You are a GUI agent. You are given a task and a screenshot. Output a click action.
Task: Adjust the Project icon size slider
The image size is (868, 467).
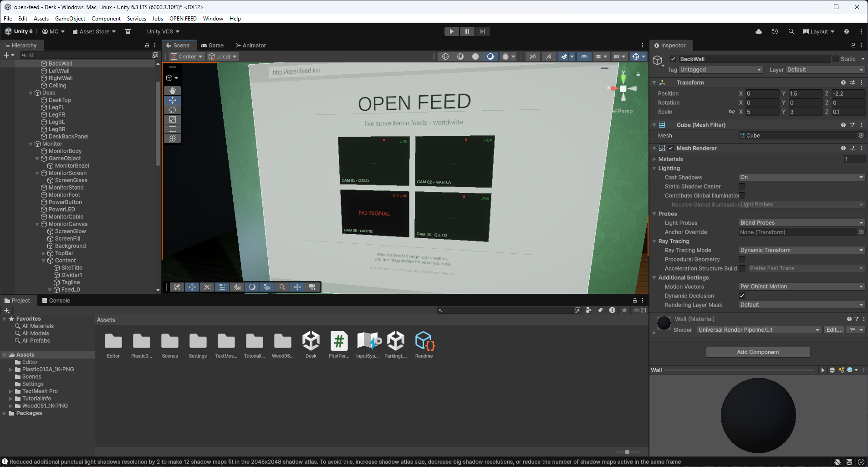pos(628,452)
